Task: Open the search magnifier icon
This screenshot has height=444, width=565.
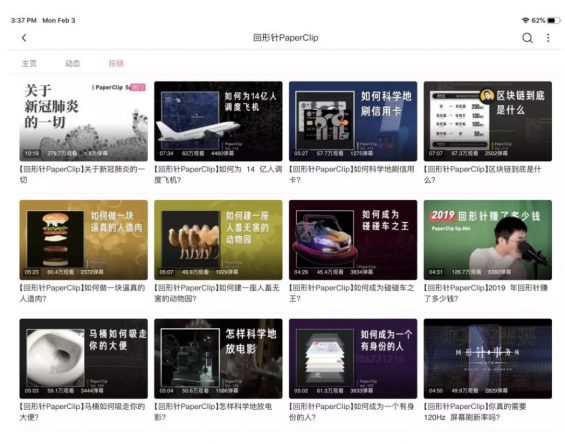Action: (527, 38)
